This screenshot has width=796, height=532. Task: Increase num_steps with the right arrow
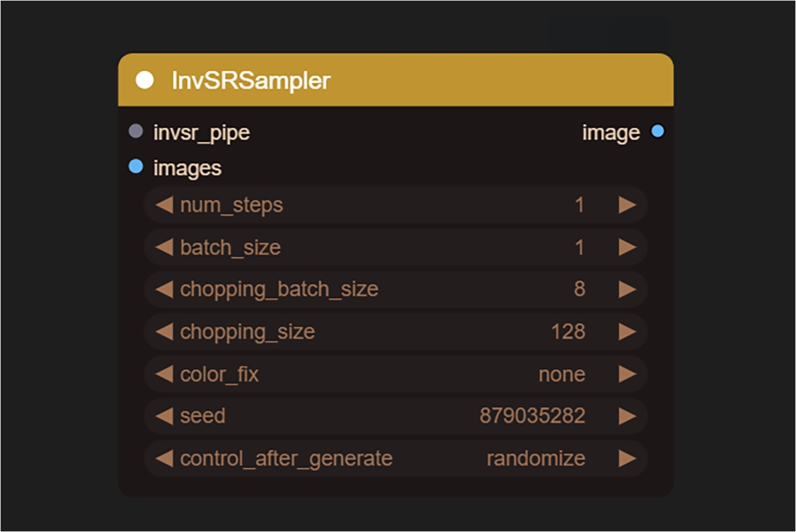click(627, 205)
